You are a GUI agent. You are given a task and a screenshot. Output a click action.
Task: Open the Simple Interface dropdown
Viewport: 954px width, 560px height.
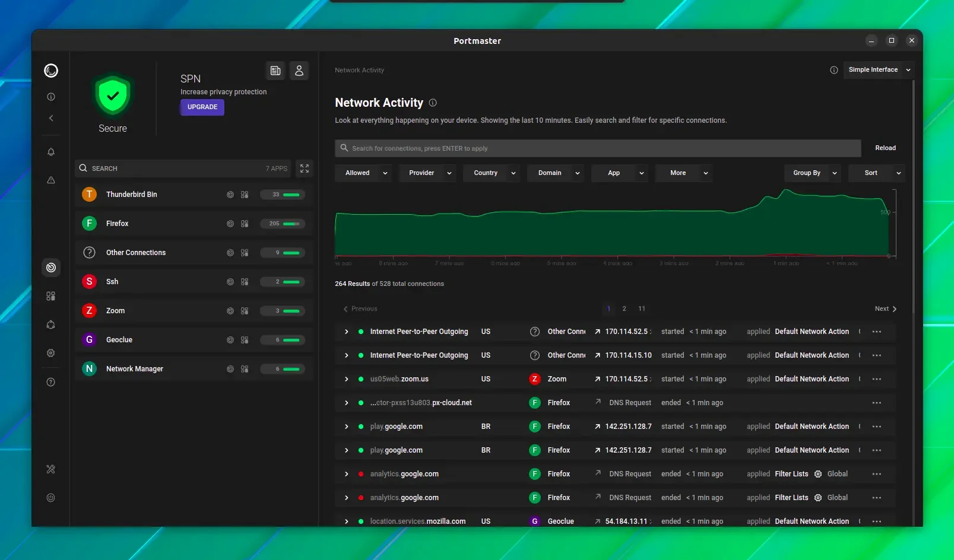coord(879,70)
